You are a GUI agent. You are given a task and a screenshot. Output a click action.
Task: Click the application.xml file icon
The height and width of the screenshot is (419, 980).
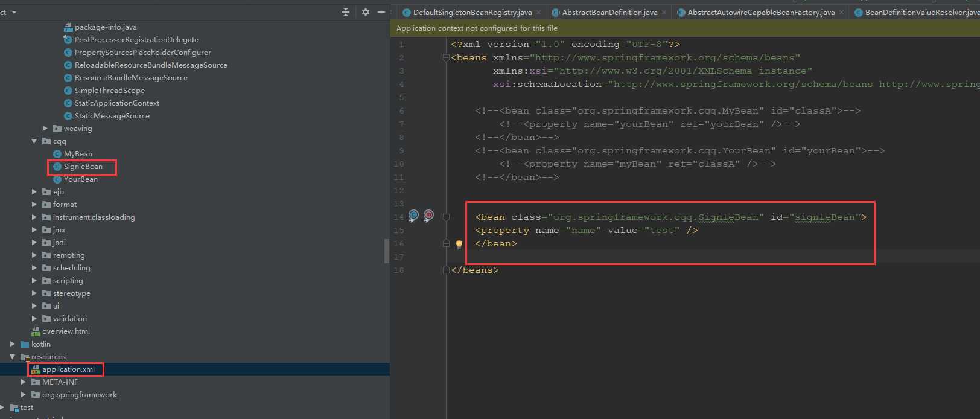(x=36, y=369)
